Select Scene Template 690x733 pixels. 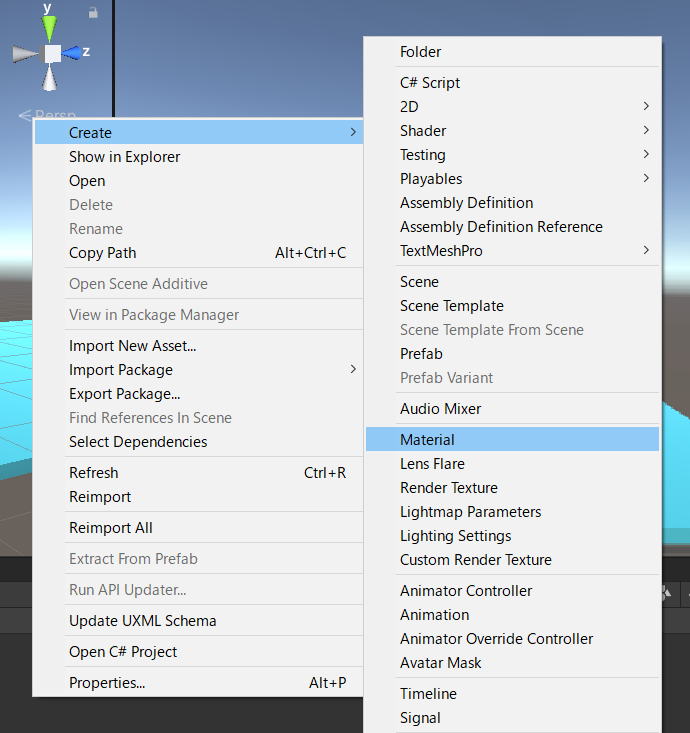pyautogui.click(x=512, y=305)
